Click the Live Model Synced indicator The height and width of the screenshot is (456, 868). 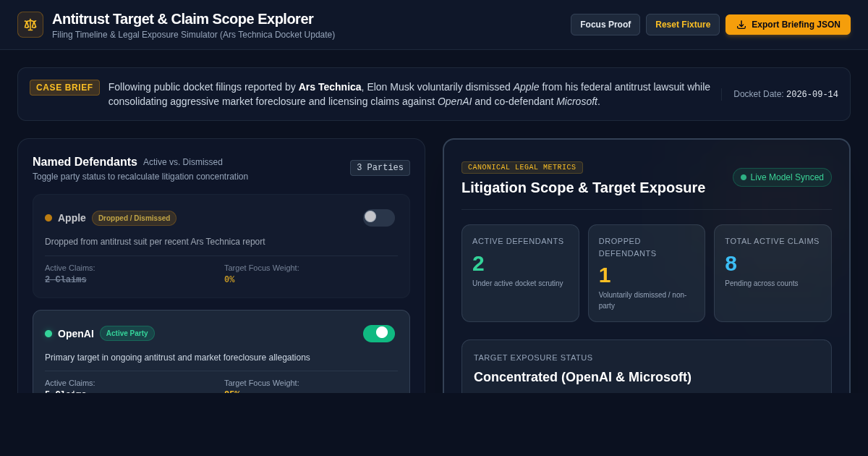pyautogui.click(x=782, y=177)
